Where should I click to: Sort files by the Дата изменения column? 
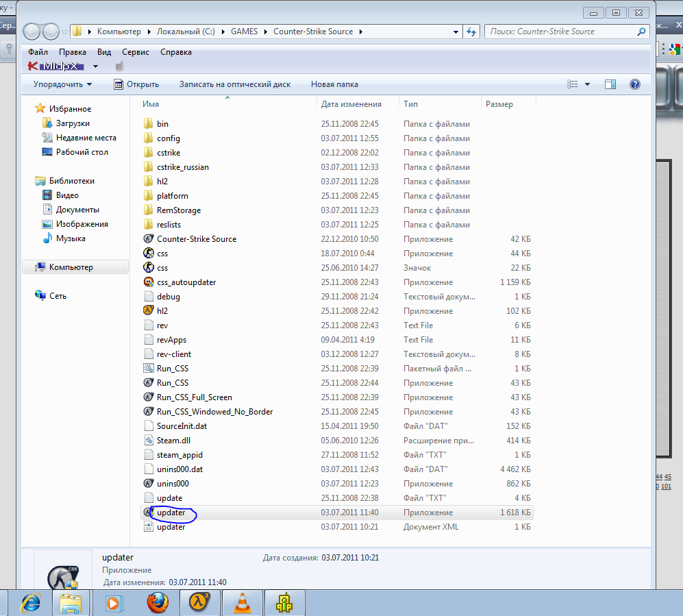click(x=351, y=104)
